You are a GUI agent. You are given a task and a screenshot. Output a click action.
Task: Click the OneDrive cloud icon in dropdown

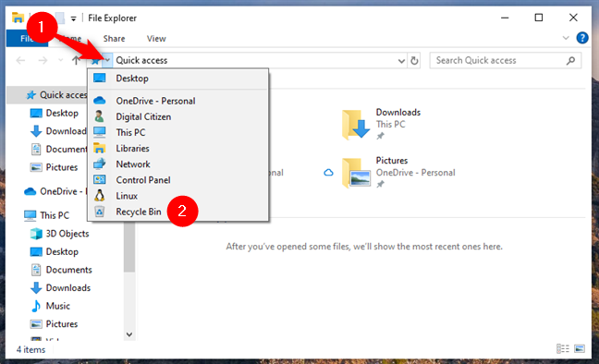99,101
